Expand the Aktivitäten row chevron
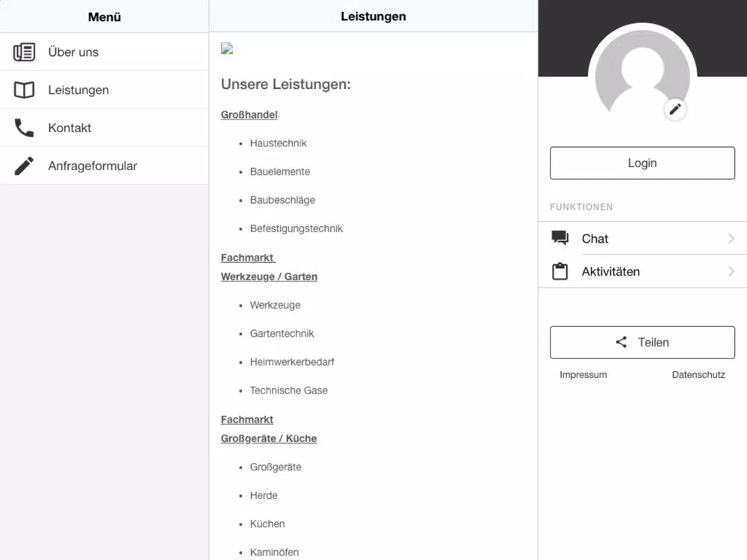Screen dimensions: 747x560 point(731,272)
